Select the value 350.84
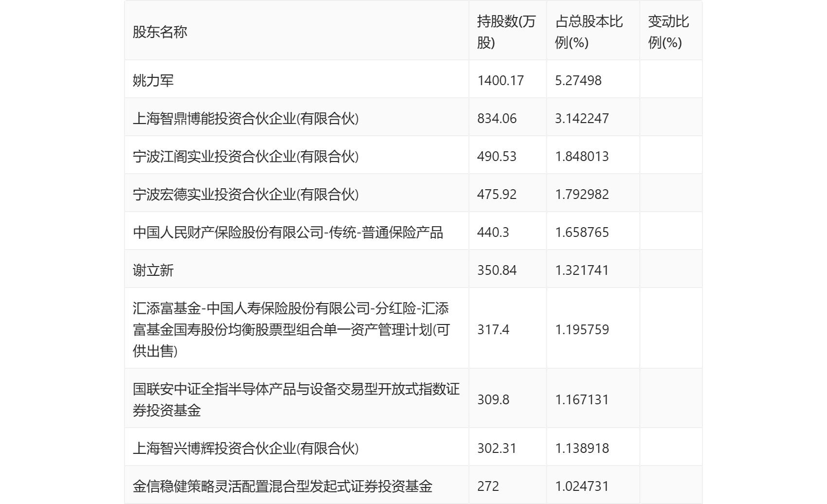This screenshot has width=827, height=504. [x=497, y=270]
